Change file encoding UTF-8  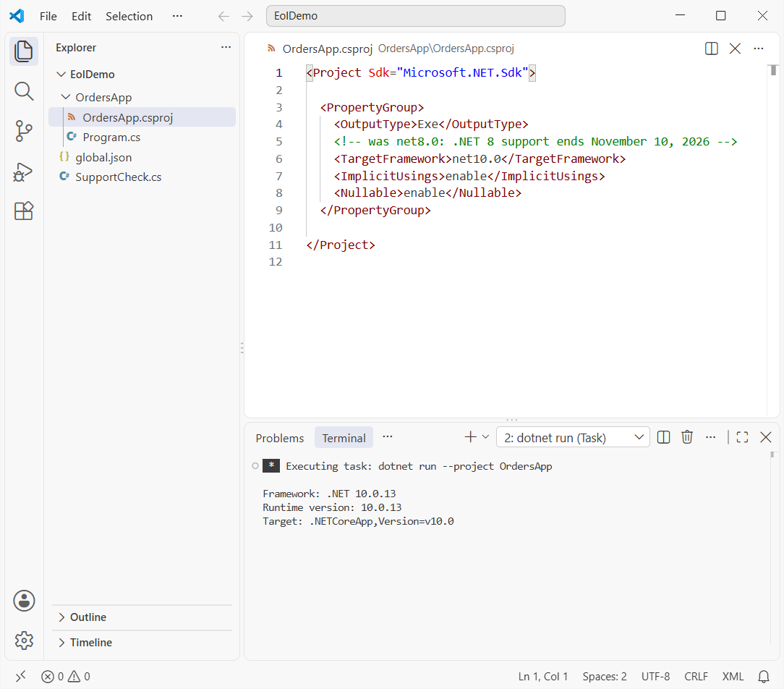click(655, 677)
